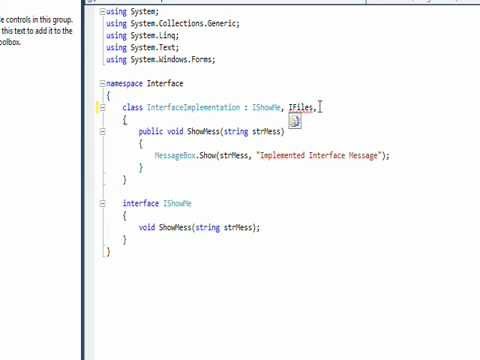Click on System.Windows.Forms text
This screenshot has width=480, height=360.
172,60
